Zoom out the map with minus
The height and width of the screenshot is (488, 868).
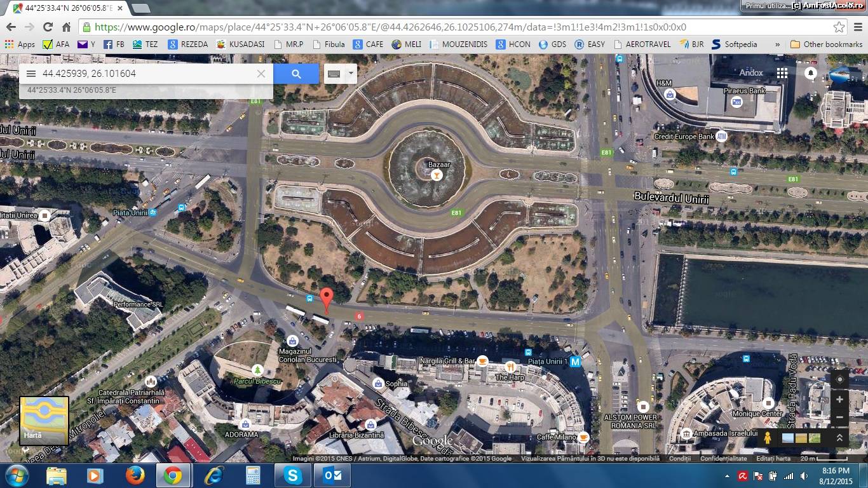coord(839,417)
